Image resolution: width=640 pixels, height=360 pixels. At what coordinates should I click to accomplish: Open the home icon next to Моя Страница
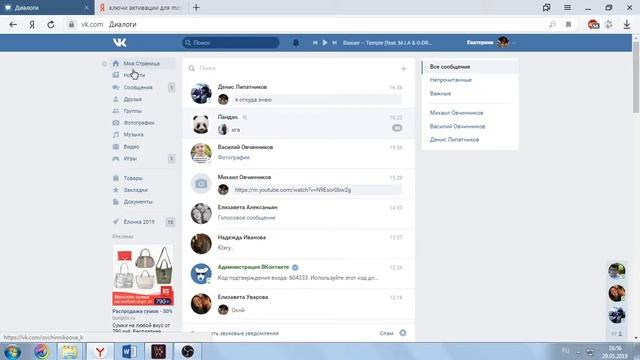116,63
